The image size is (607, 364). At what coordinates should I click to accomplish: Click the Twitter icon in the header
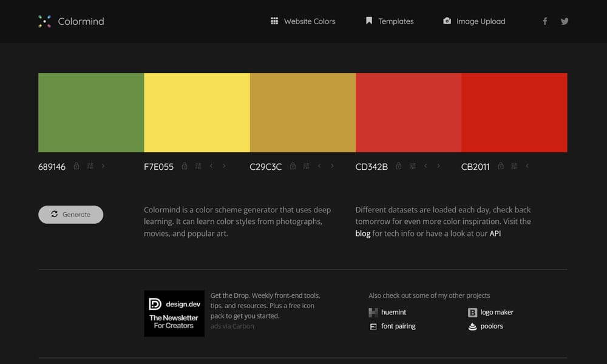coord(565,21)
